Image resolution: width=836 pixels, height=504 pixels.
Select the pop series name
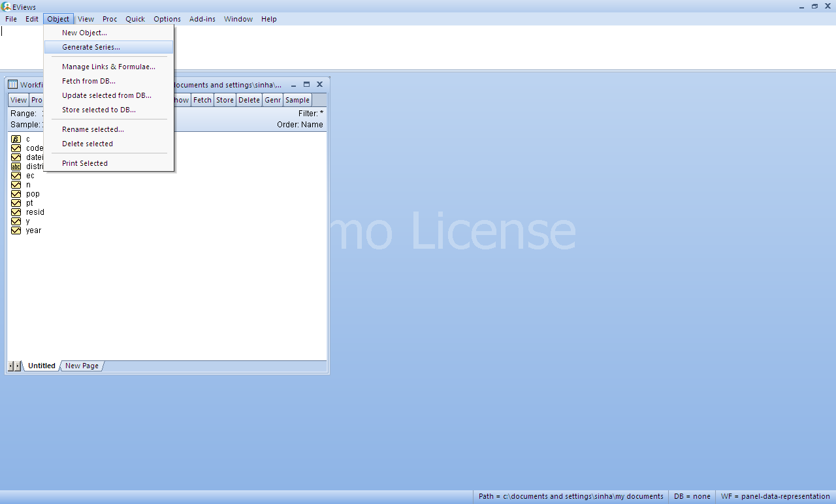[x=33, y=194]
